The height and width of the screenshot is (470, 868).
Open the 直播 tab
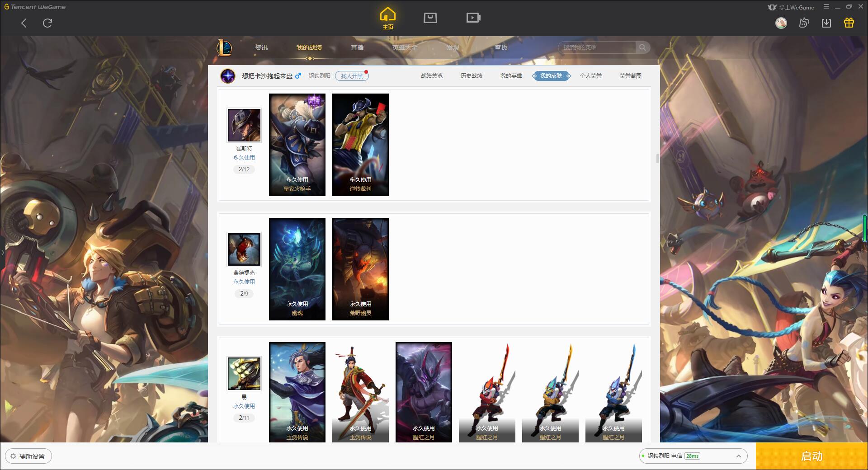point(357,47)
